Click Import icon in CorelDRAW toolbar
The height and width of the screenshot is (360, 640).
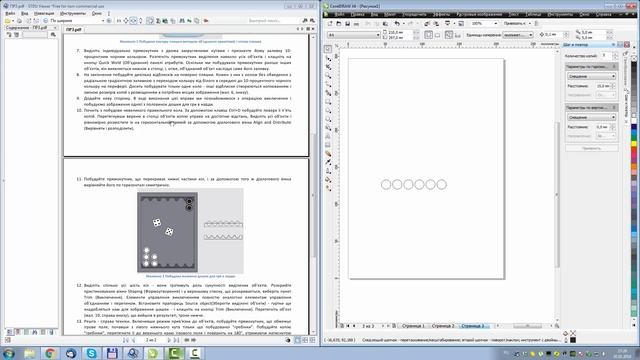coord(427,24)
